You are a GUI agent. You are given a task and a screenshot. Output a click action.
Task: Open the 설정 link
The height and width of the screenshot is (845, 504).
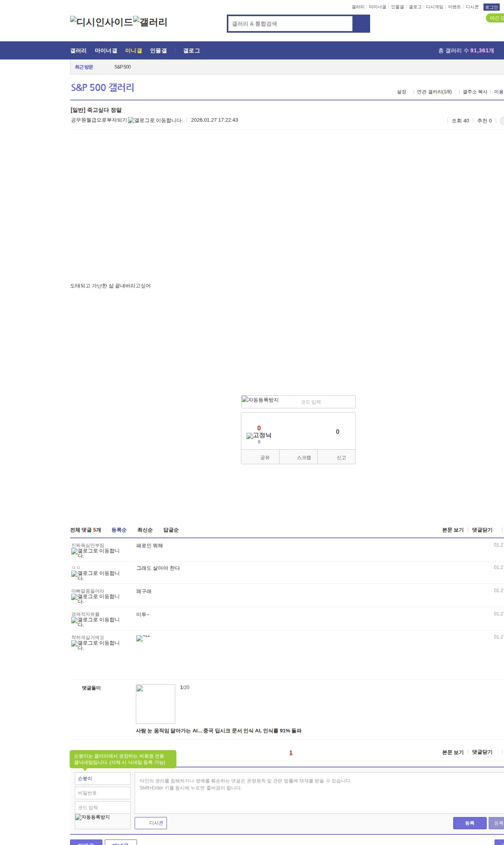pyautogui.click(x=402, y=92)
